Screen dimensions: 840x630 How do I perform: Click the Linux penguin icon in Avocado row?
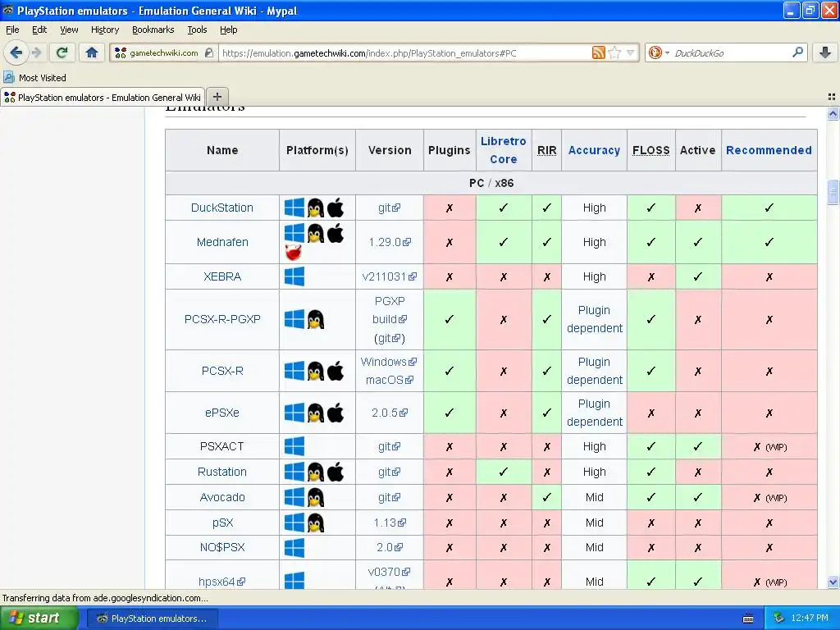(316, 497)
